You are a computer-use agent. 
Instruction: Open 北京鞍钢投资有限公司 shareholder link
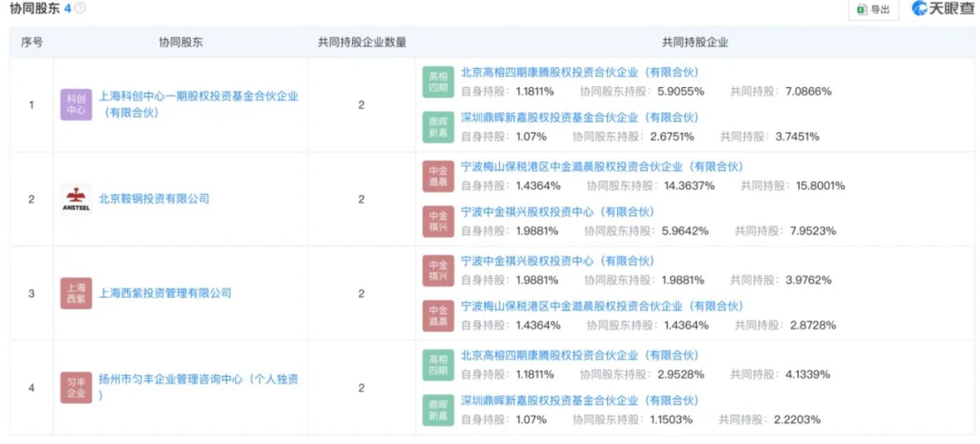(154, 199)
